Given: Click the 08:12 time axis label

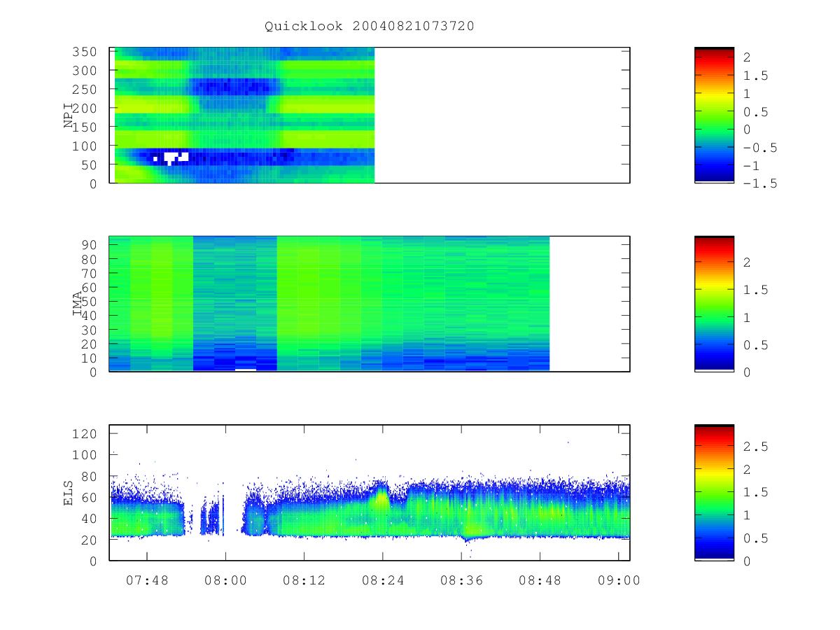Looking at the screenshot, I should [x=304, y=580].
